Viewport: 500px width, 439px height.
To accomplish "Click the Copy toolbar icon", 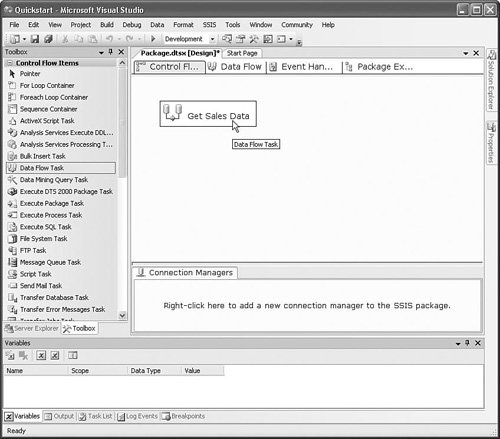I will point(79,39).
